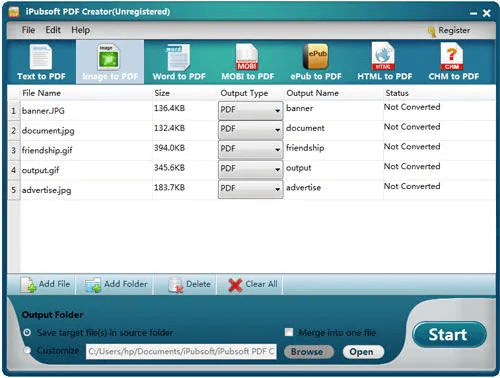Minimize the iPubsoft PDF Creator window
Viewport: 500px width, 378px height.
coord(473,13)
